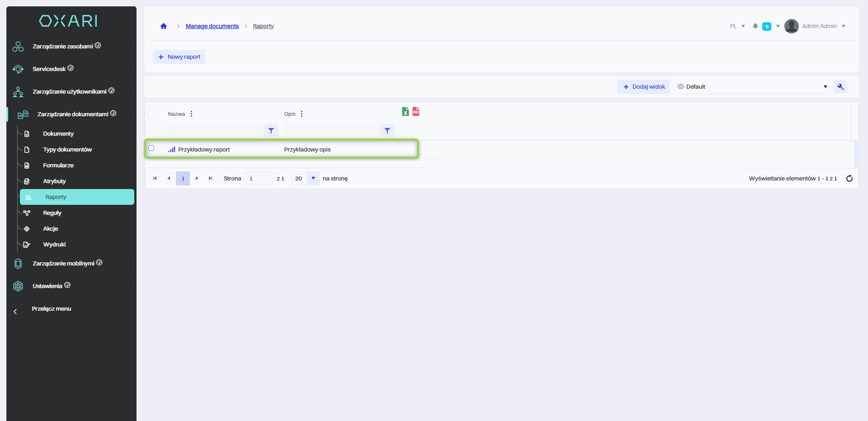Refresh the reports table

click(x=849, y=179)
